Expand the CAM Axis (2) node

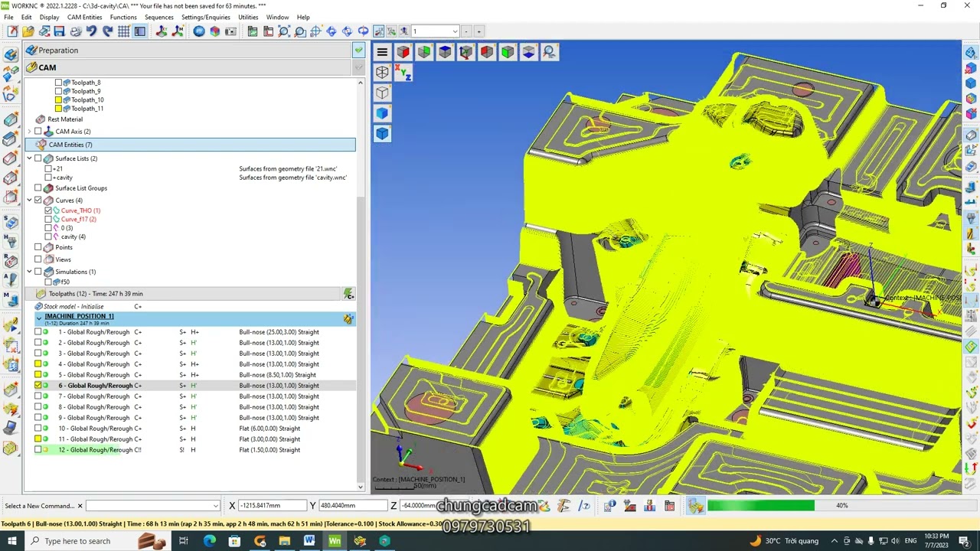(x=29, y=132)
